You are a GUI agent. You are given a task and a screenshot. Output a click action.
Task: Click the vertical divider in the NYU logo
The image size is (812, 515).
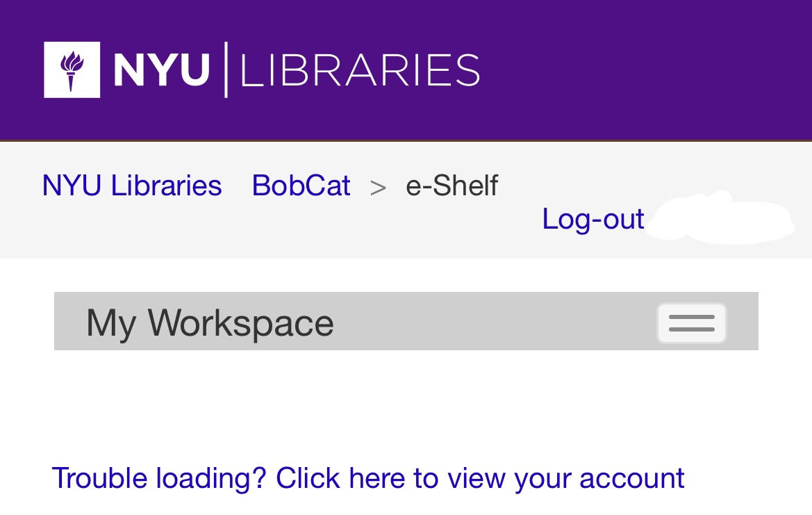point(226,70)
